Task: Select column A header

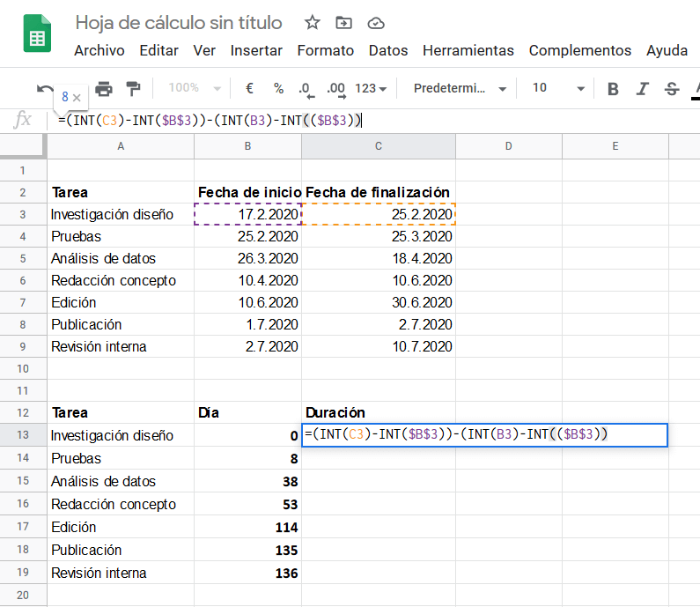Action: (x=121, y=146)
